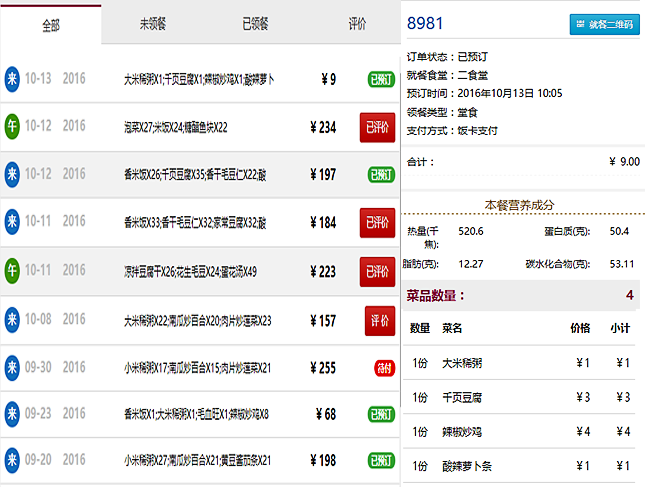Click the blue meal icon on the 09-30 order
The image size is (645, 487).
tap(12, 367)
